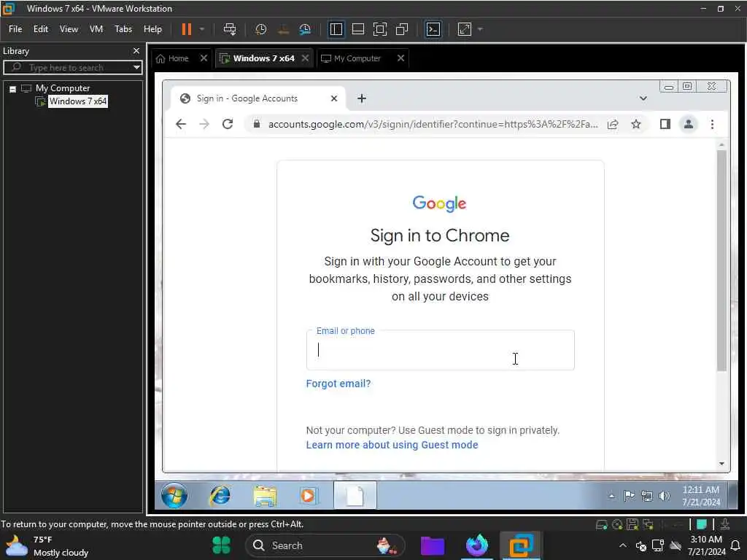Screen dimensions: 747x560
Task: Open the snapshot manager icon
Action: [306, 29]
